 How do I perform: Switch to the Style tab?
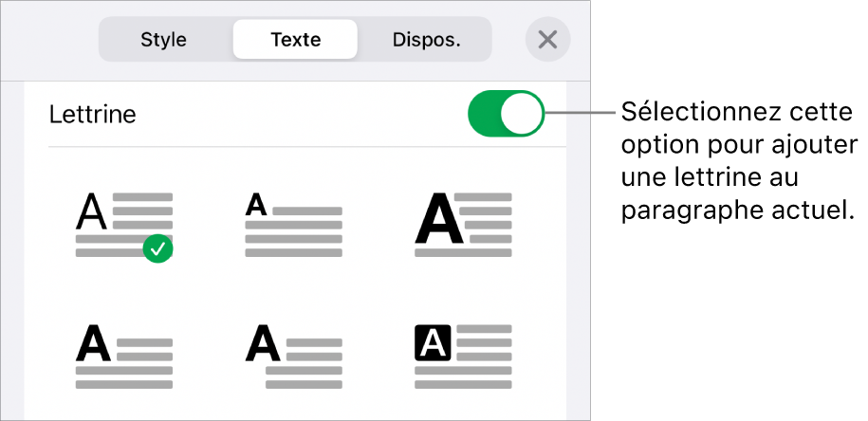163,40
